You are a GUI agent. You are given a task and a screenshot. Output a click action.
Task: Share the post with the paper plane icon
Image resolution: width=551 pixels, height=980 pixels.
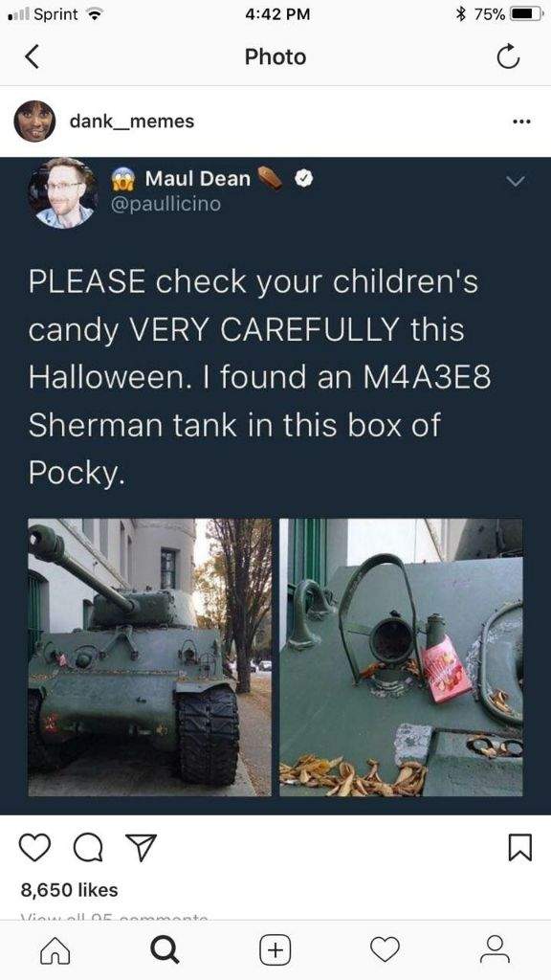click(x=140, y=848)
